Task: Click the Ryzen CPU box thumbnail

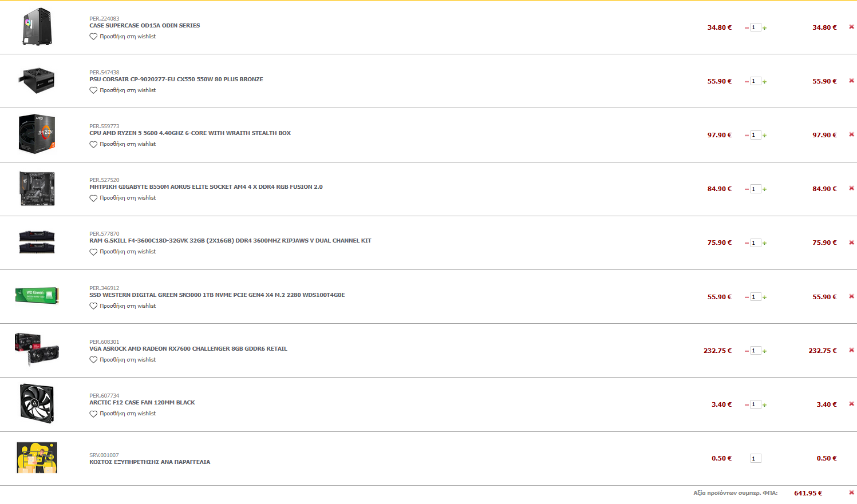Action: [37, 134]
